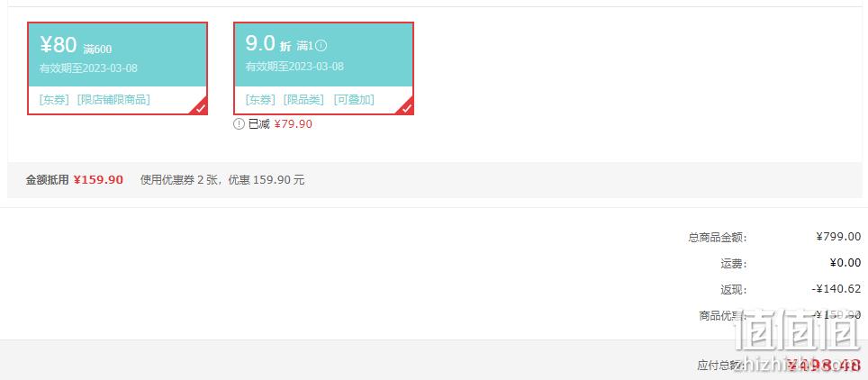Click the red checkmark corner on ¥80 coupon
Viewport: 868px width, 380px height.
point(199,107)
